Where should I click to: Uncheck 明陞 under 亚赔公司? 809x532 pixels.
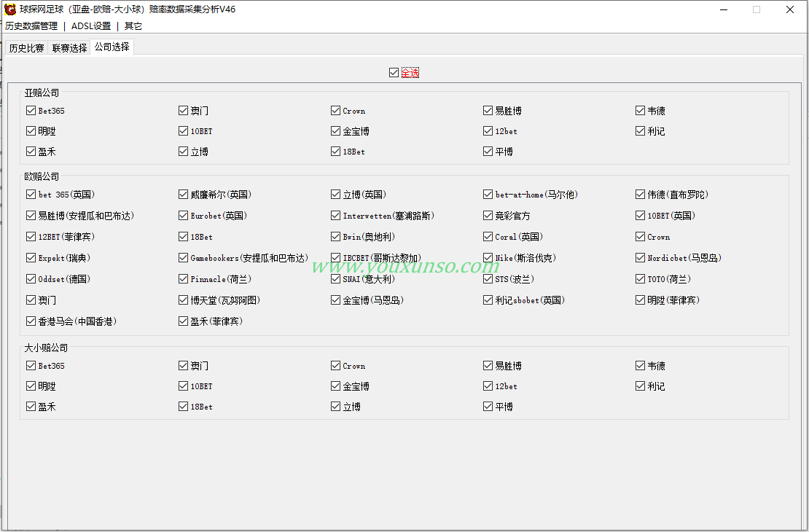pos(31,131)
